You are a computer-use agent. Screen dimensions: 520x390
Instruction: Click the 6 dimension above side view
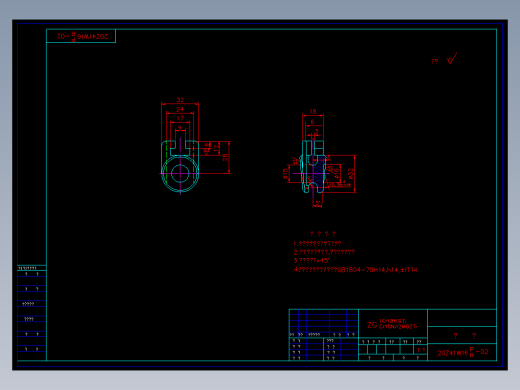tap(312, 122)
